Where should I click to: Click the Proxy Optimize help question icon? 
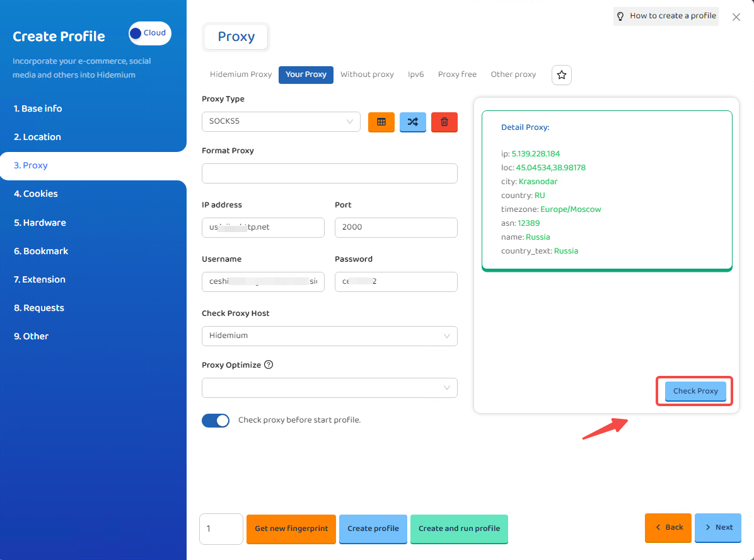click(x=269, y=365)
